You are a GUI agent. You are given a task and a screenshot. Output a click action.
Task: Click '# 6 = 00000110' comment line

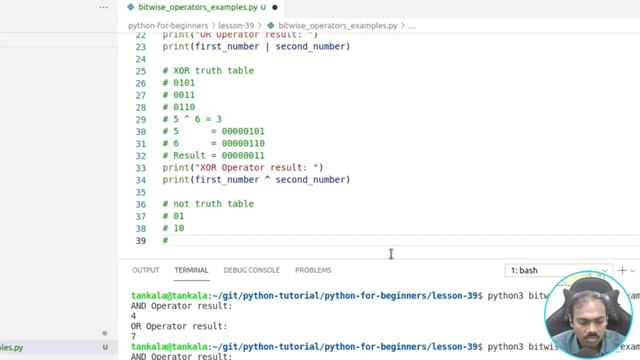[213, 143]
